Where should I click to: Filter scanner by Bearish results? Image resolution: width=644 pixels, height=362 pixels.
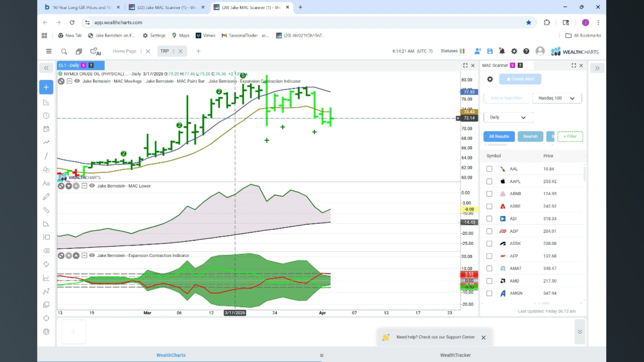tap(530, 136)
